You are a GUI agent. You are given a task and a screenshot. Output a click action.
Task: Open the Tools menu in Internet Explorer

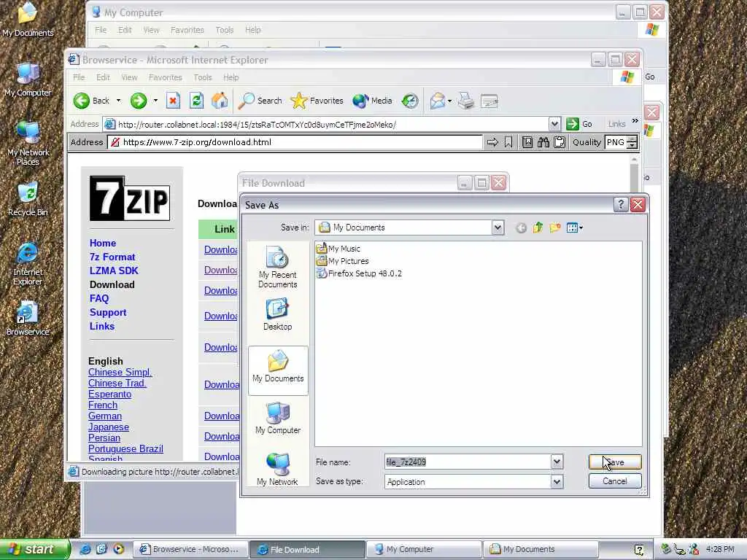click(x=203, y=77)
